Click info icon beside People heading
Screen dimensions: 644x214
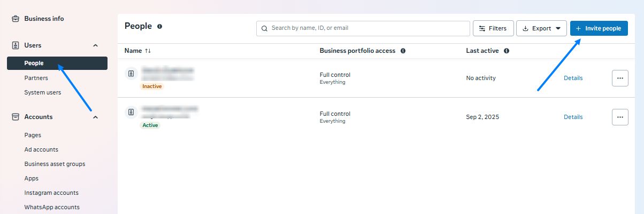pyautogui.click(x=159, y=26)
